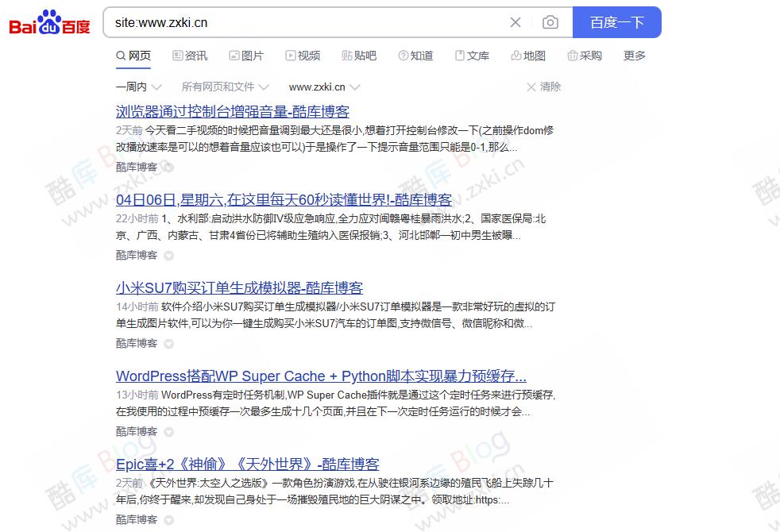The image size is (780, 532).
Task: Expand the 一周内 time filter dropdown
Action: (x=137, y=87)
